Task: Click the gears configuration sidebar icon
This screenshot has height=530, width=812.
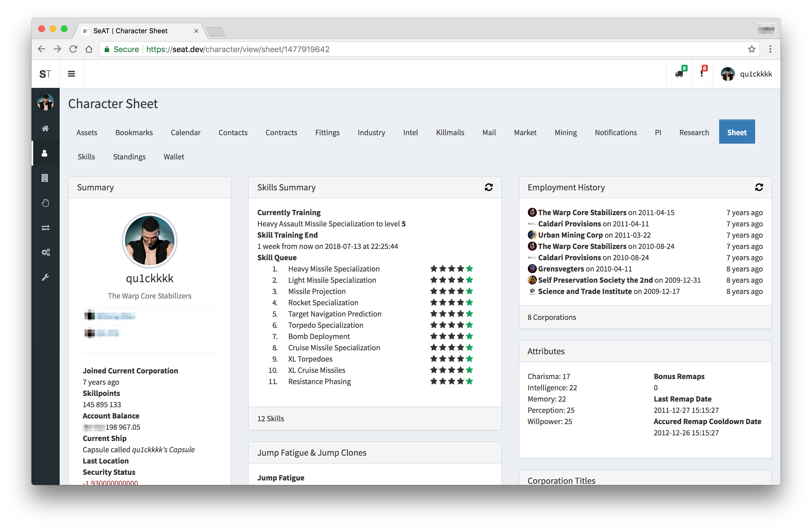Action: click(45, 252)
